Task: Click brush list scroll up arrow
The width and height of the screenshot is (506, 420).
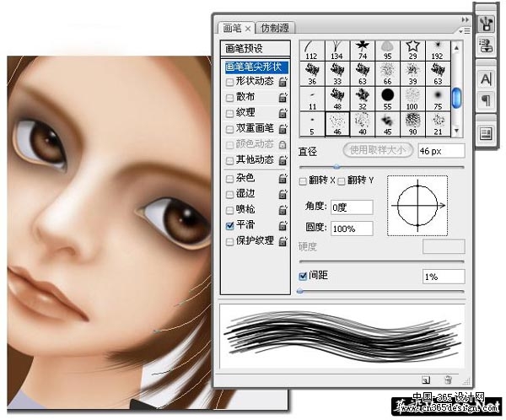Action: tap(456, 48)
